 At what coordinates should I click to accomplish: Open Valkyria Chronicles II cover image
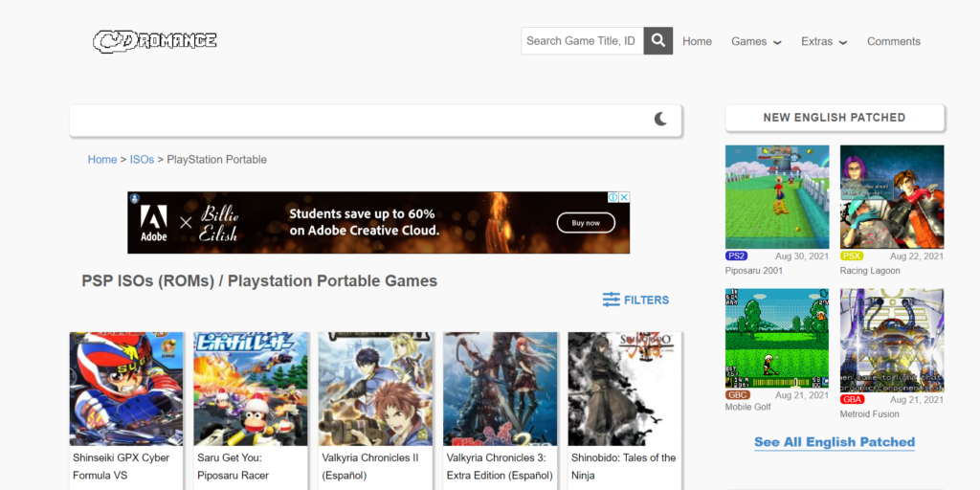[375, 389]
